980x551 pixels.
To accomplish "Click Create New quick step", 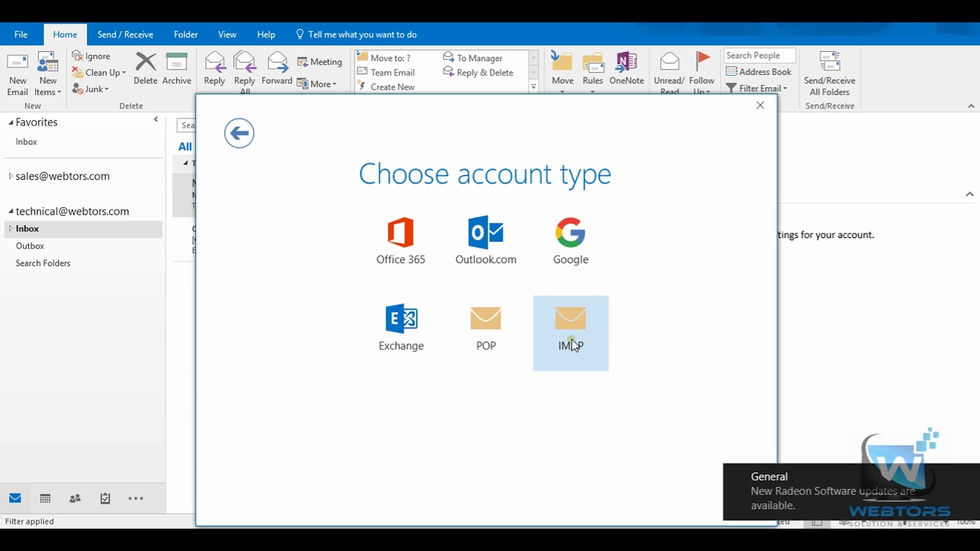I will (387, 87).
